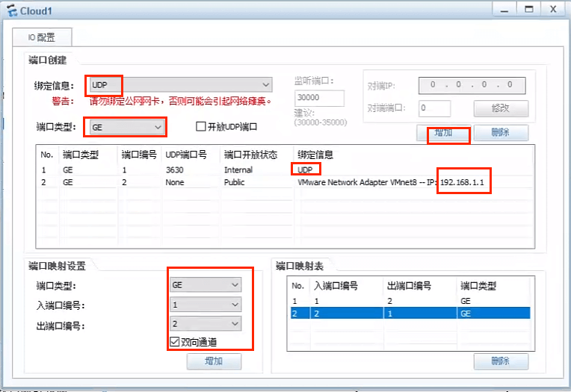Click the Cloud1 window title icon
Viewport: 571px width, 392px height.
click(12, 10)
